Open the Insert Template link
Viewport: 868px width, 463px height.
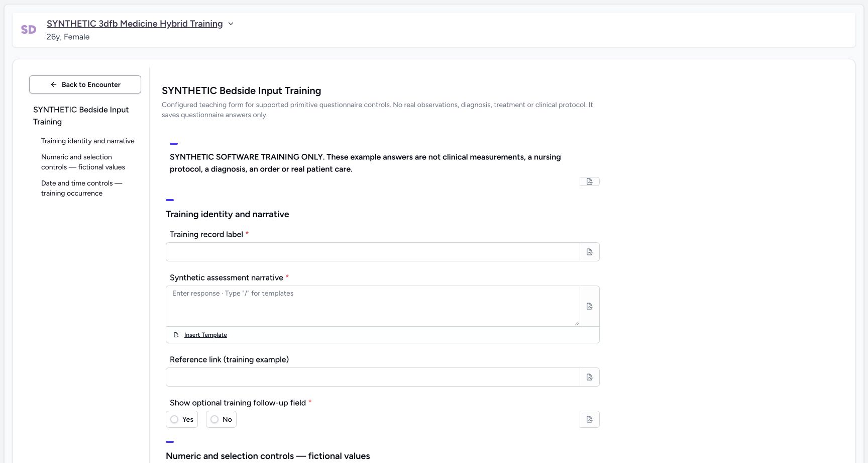[x=205, y=335]
